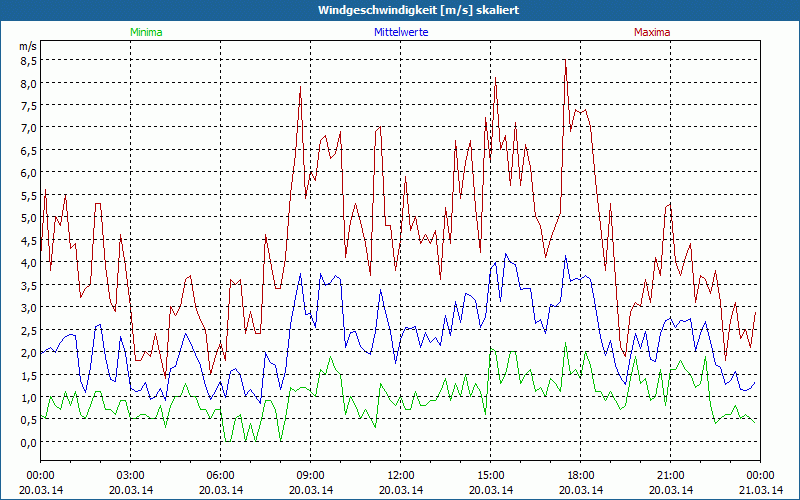Click the y-axis value '1,5'
Image resolution: width=800 pixels, height=500 pixels.
point(29,374)
